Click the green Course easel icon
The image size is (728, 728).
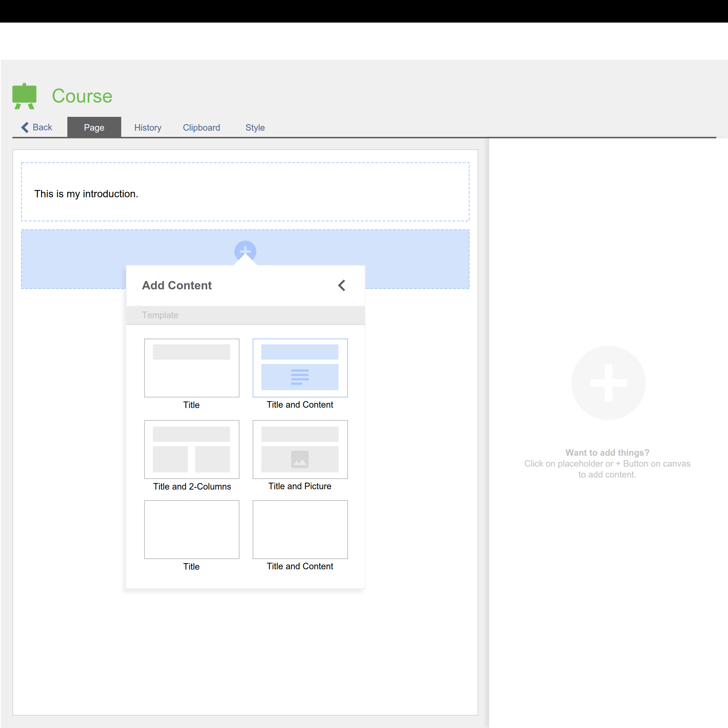point(24,96)
